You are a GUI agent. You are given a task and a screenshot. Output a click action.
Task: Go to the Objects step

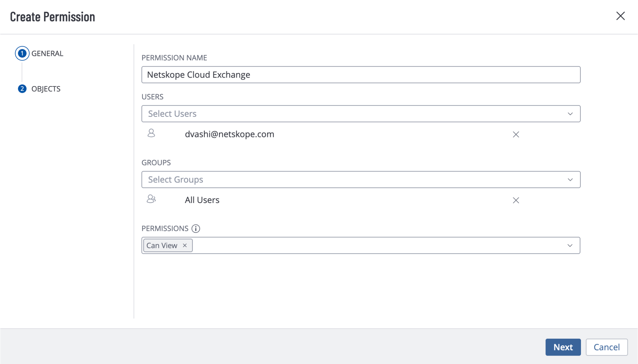pyautogui.click(x=46, y=89)
